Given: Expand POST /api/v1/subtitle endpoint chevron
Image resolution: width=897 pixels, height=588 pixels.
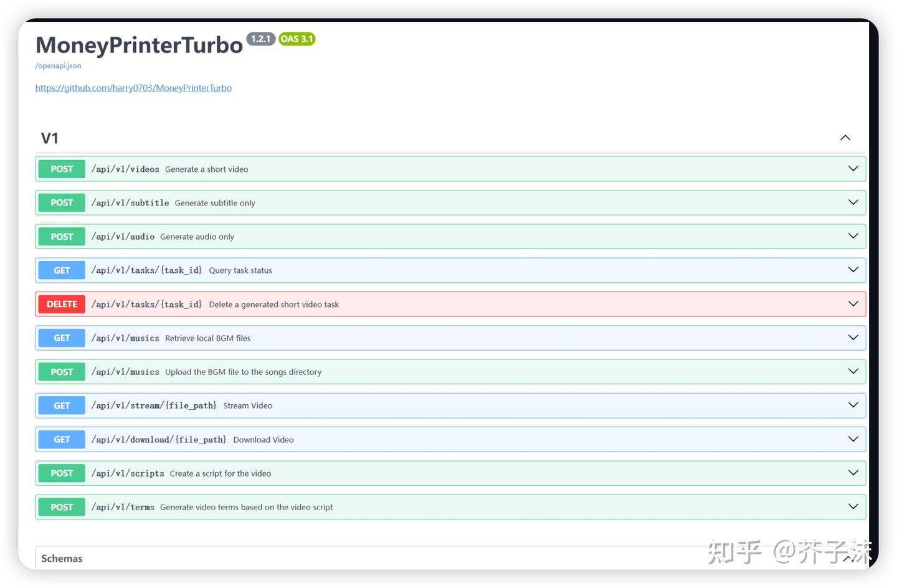Looking at the screenshot, I should tap(853, 202).
